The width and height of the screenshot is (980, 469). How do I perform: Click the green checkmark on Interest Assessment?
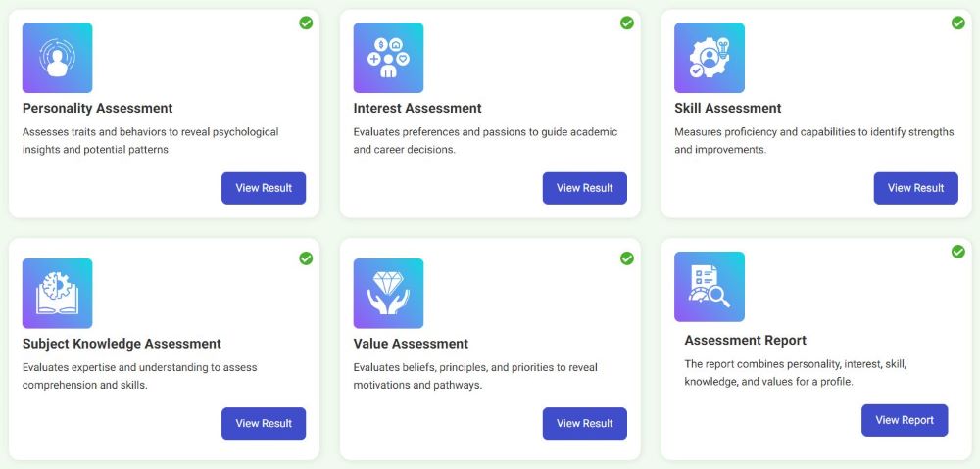click(x=627, y=23)
